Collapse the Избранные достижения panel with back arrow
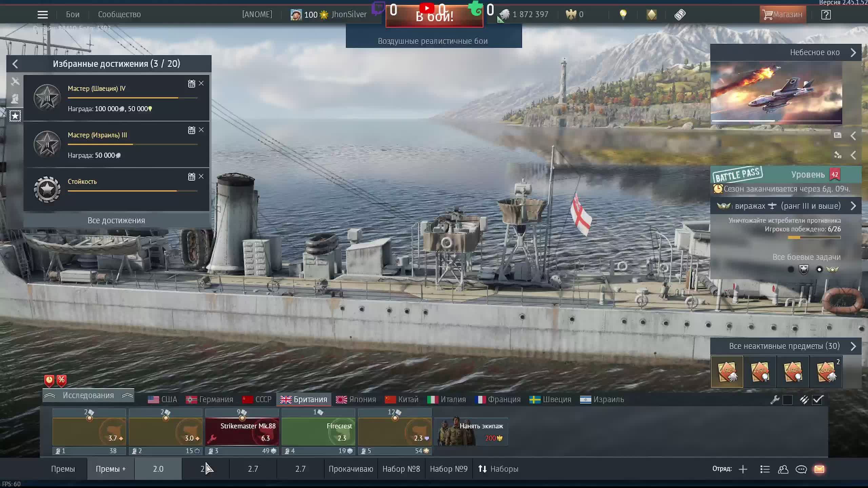 [15, 64]
